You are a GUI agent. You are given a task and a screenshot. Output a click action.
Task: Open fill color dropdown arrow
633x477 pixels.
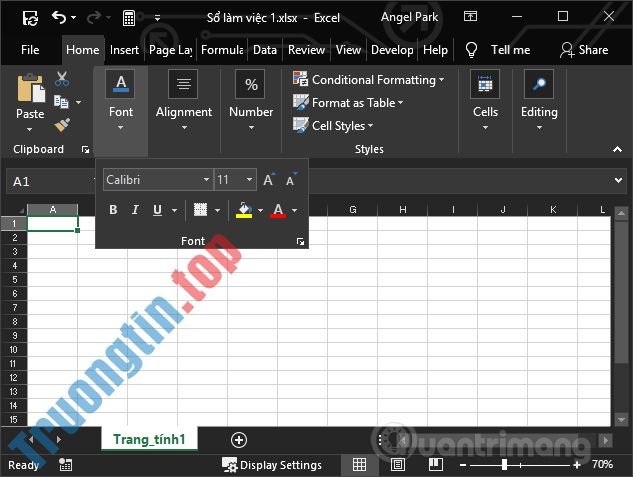click(260, 210)
